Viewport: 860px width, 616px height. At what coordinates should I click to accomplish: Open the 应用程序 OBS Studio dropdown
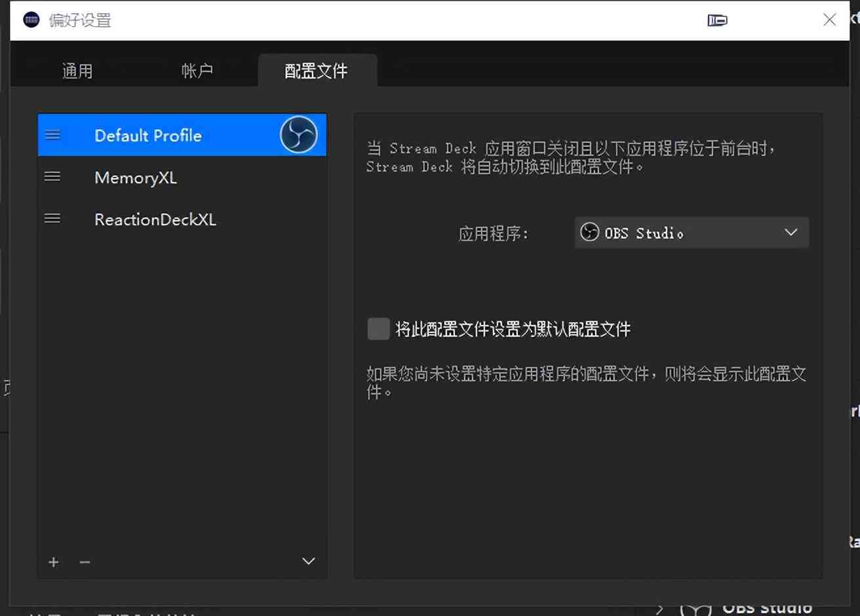(692, 233)
